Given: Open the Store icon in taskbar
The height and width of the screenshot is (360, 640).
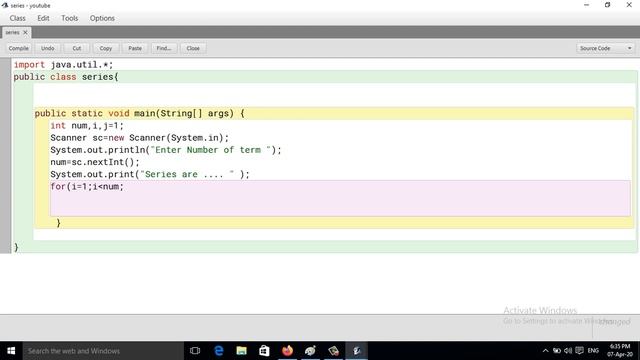Looking at the screenshot, I should pyautogui.click(x=264, y=351).
